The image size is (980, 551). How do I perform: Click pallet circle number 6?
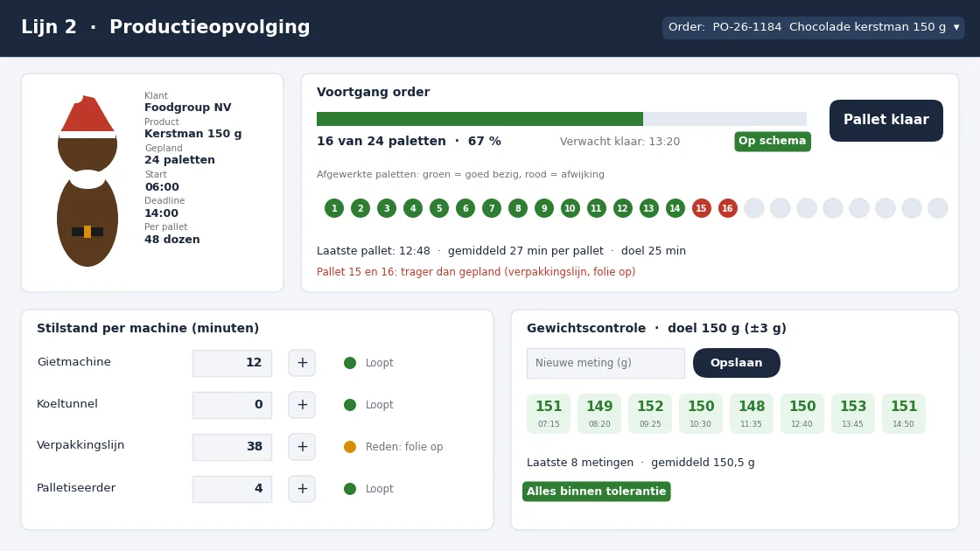tap(465, 209)
